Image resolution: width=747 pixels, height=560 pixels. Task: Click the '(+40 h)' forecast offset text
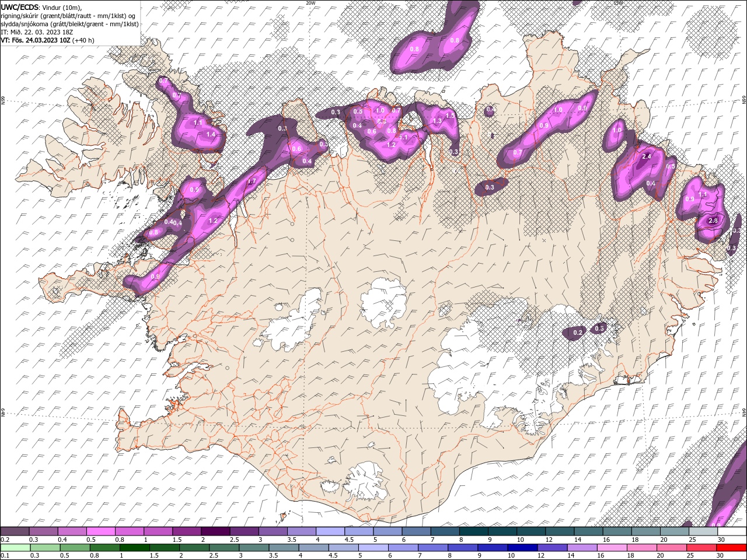pyautogui.click(x=83, y=40)
